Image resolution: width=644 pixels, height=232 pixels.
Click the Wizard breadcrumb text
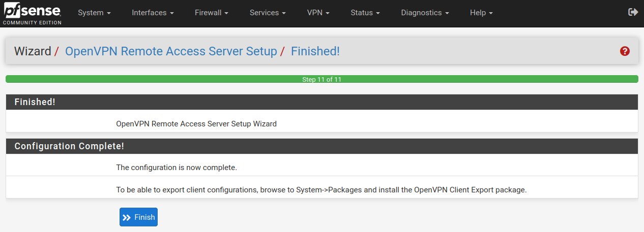(x=33, y=51)
